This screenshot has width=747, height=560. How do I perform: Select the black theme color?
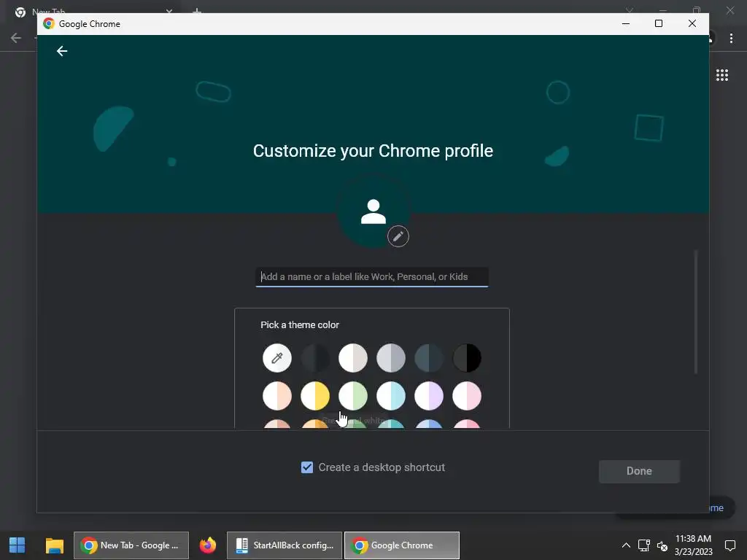[x=467, y=357]
